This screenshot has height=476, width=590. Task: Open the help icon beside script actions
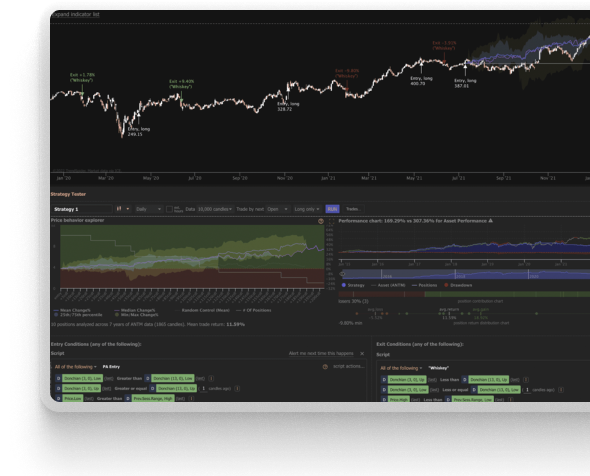(325, 367)
